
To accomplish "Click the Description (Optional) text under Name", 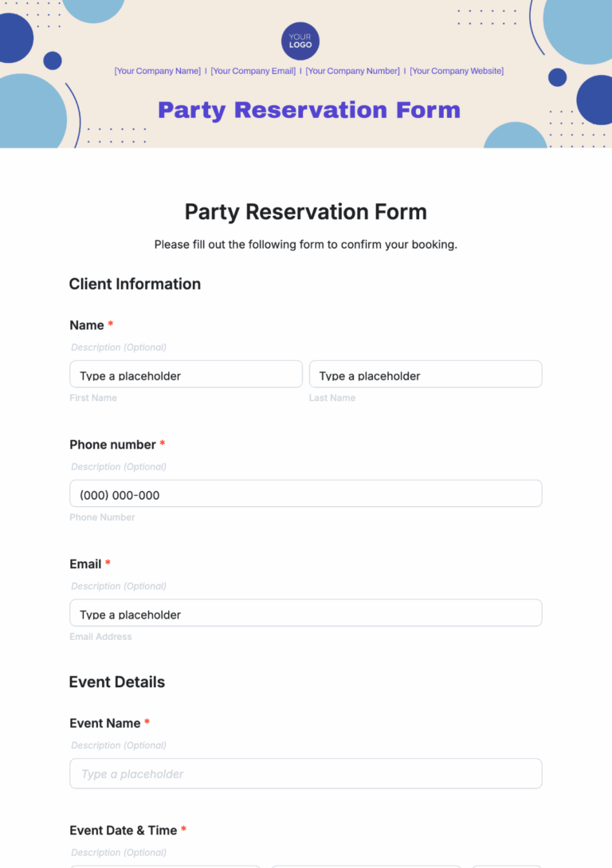I will pyautogui.click(x=118, y=347).
